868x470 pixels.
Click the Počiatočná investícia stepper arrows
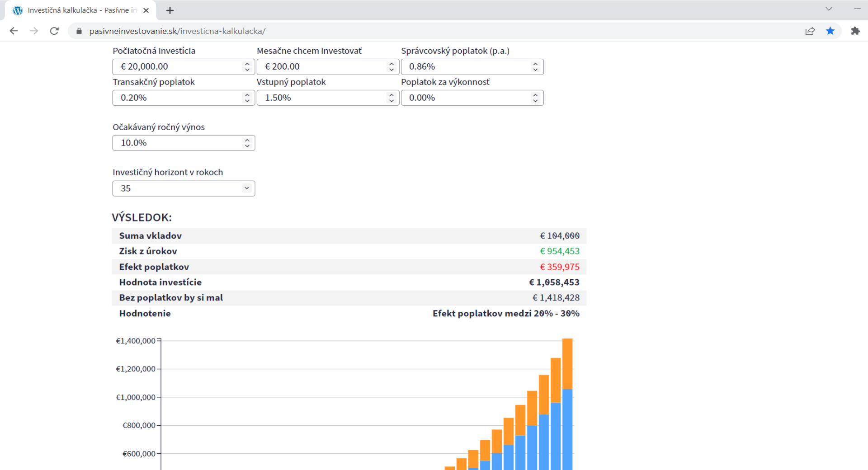[247, 66]
